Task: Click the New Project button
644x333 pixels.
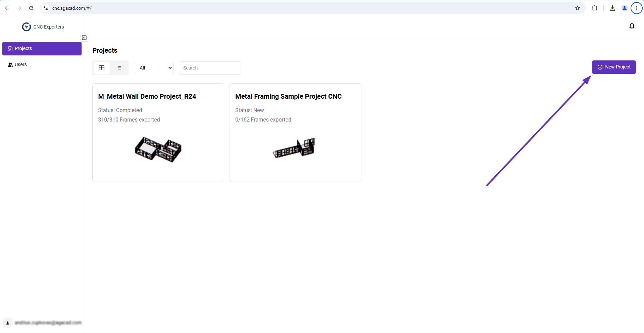Action: tap(613, 67)
